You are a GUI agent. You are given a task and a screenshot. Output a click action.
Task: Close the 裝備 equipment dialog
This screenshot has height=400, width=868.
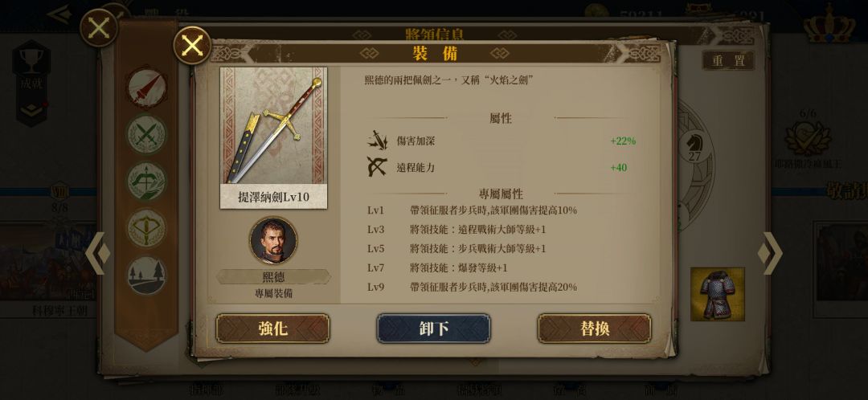point(192,45)
